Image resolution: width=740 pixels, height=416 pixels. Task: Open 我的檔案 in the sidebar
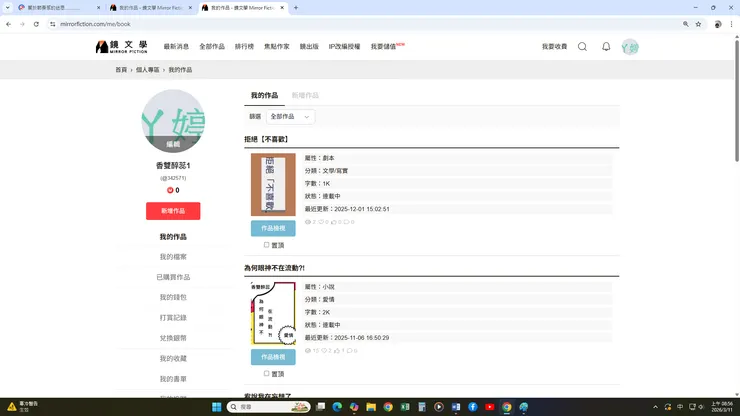[173, 257]
